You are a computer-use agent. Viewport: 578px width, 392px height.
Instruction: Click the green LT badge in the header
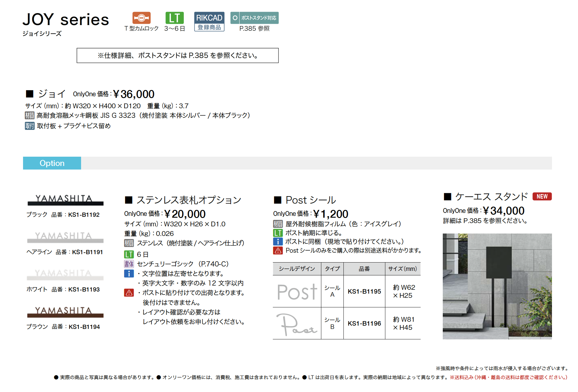tap(174, 18)
